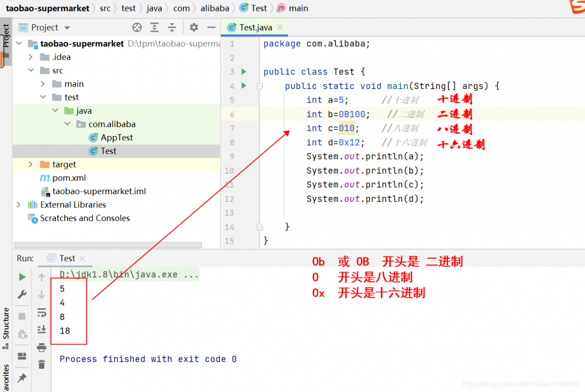
Task: Click the wrench settings icon in Run panel
Action: coord(22,294)
